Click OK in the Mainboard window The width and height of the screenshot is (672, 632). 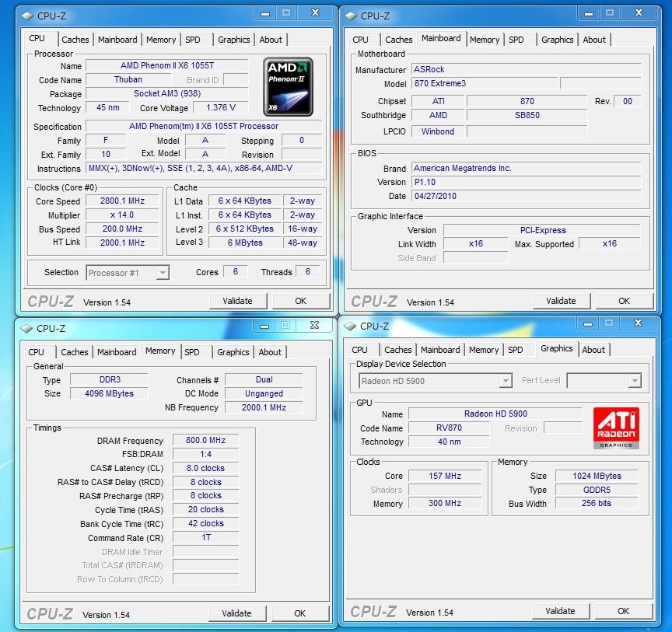pyautogui.click(x=625, y=301)
